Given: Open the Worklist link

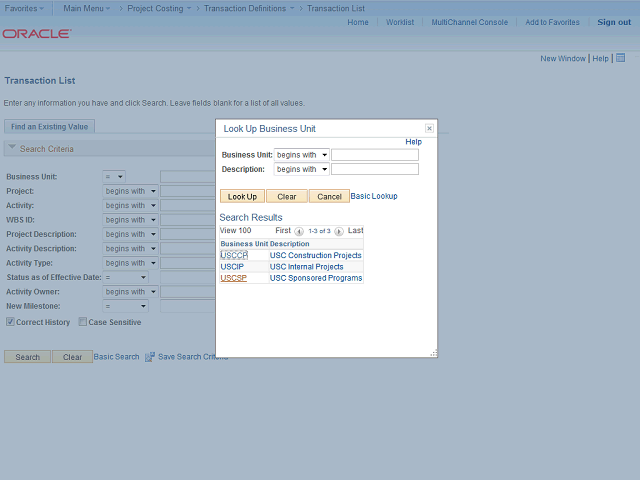Looking at the screenshot, I should [400, 22].
